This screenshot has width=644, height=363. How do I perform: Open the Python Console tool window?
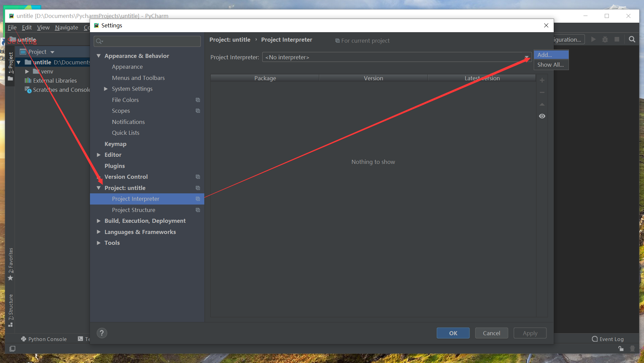pyautogui.click(x=44, y=339)
